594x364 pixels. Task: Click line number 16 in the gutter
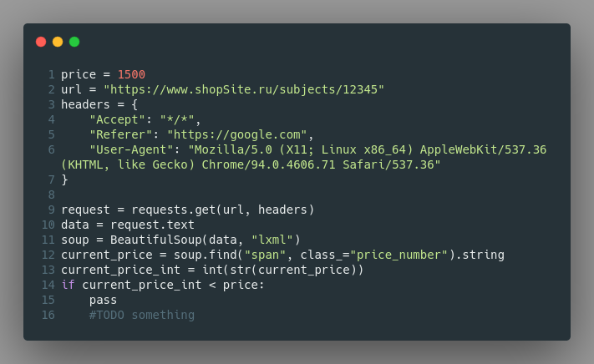coord(48,315)
